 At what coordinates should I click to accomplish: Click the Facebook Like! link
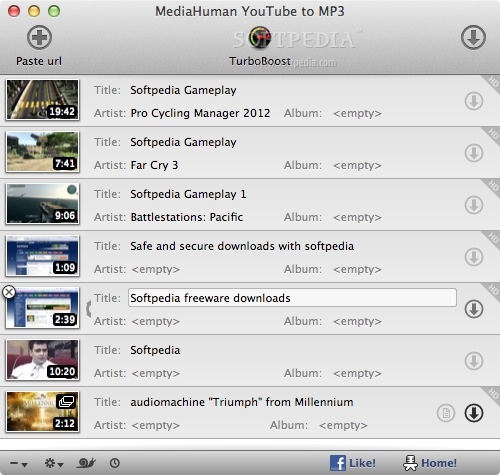(353, 463)
